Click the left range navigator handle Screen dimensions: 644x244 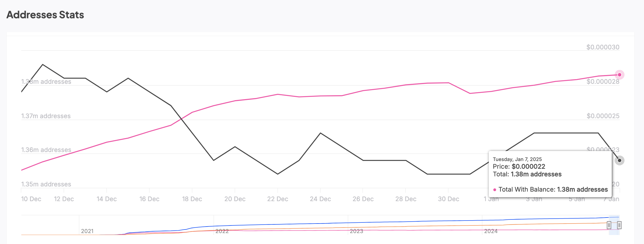609,225
